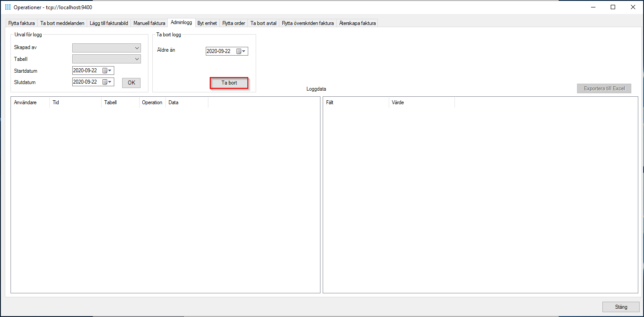
Task: Expand the Äldre än date dropdown arrow
Action: click(244, 51)
